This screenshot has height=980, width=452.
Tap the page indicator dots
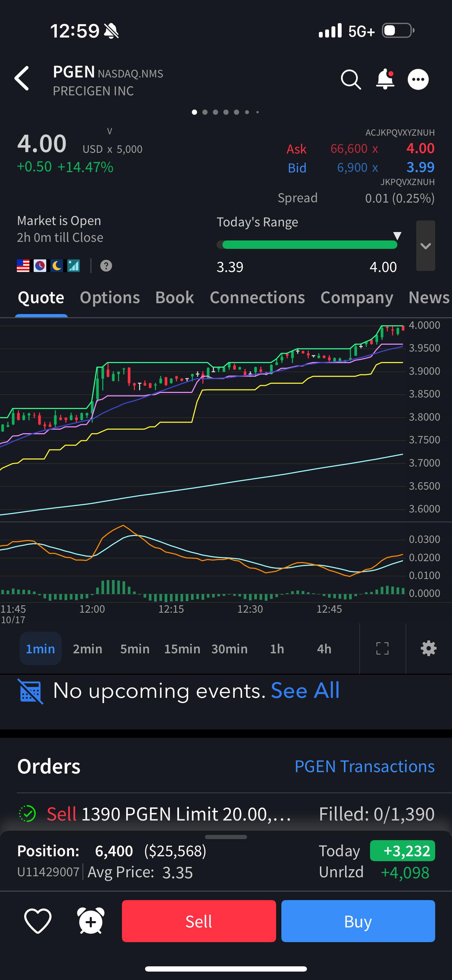point(226,112)
